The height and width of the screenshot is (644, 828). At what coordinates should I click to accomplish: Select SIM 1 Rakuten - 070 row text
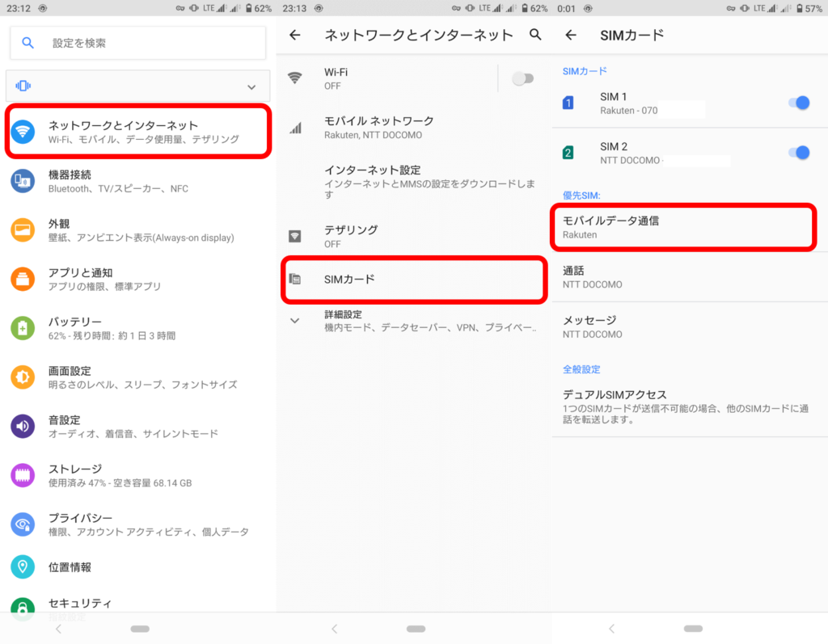(628, 103)
